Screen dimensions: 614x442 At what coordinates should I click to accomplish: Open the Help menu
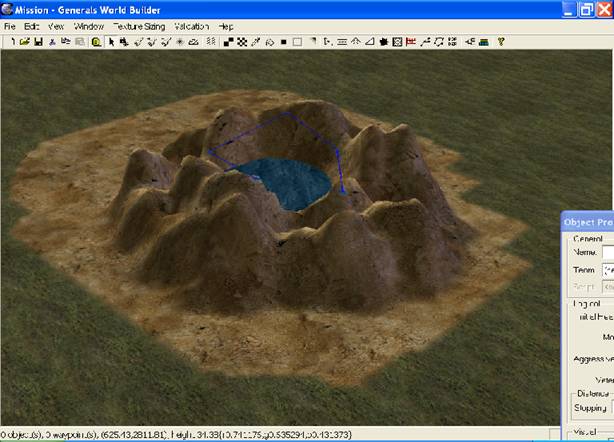click(226, 26)
